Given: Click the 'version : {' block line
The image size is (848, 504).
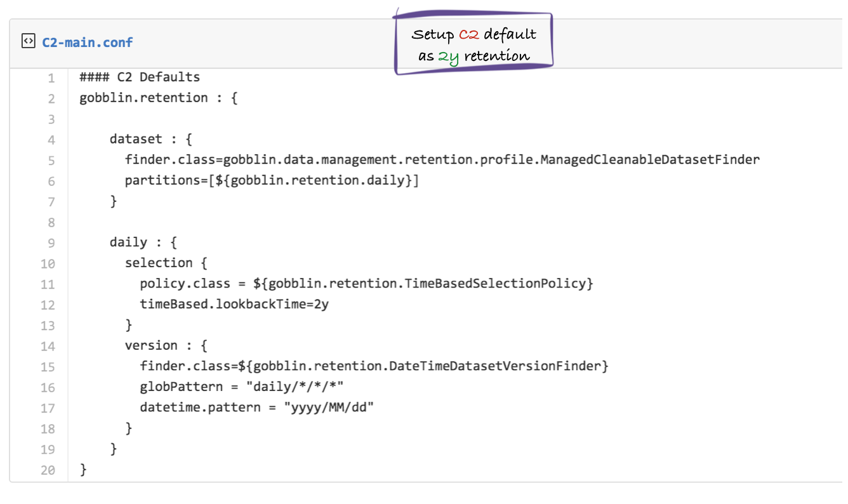Looking at the screenshot, I should (x=166, y=345).
